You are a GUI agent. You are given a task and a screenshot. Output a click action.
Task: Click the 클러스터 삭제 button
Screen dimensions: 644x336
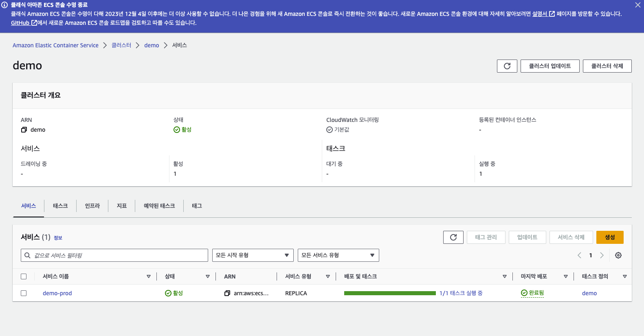[x=607, y=66]
